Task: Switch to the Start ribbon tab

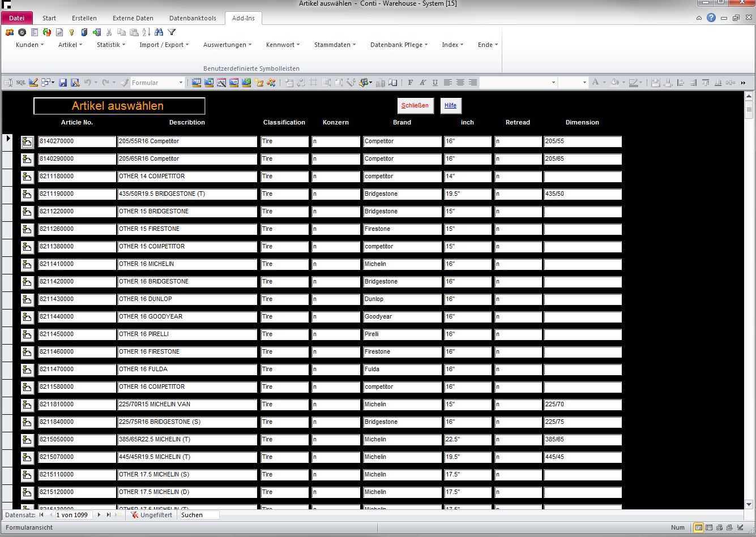Action: click(49, 18)
